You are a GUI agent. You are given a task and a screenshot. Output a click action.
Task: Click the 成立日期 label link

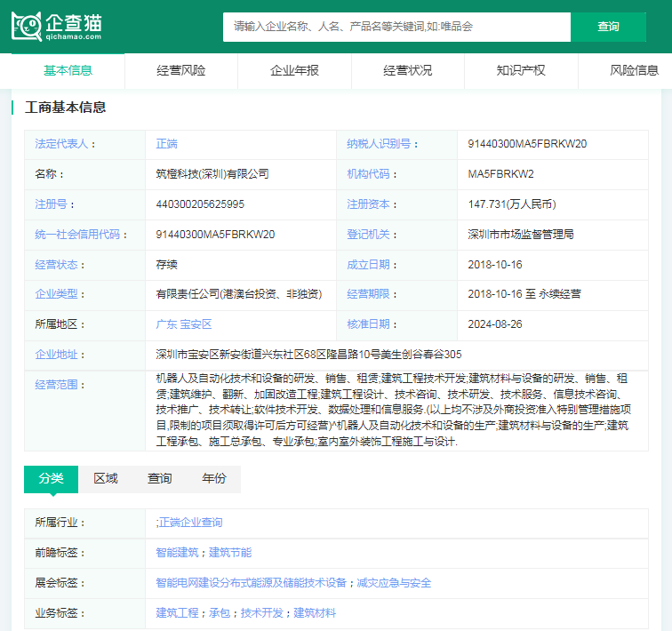[368, 265]
